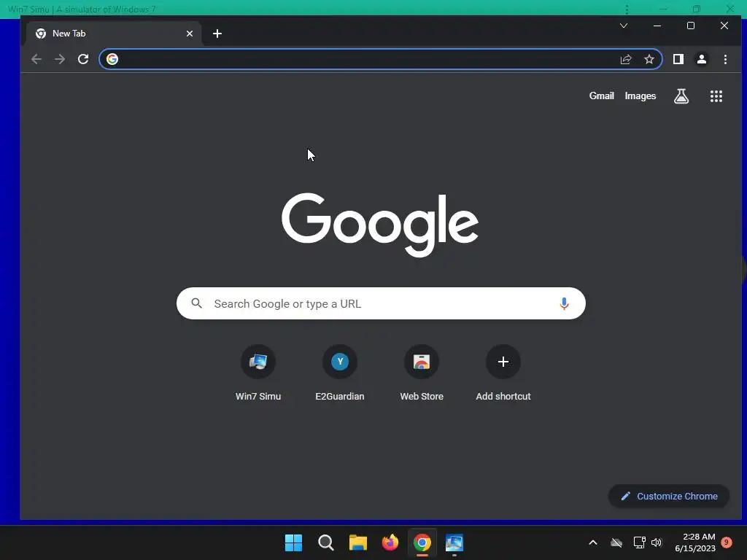The width and height of the screenshot is (747, 560).
Task: Add a new shortcut tile
Action: 503,373
